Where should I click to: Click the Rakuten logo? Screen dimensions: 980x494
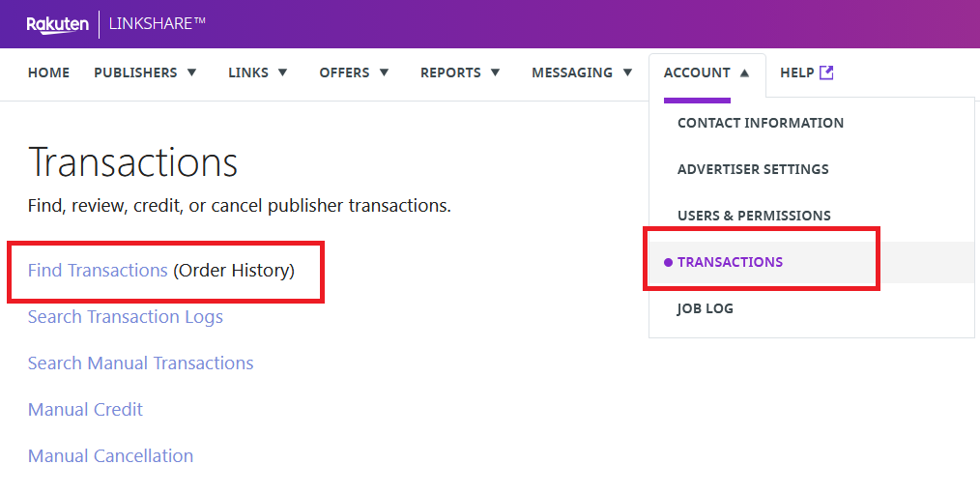point(58,24)
